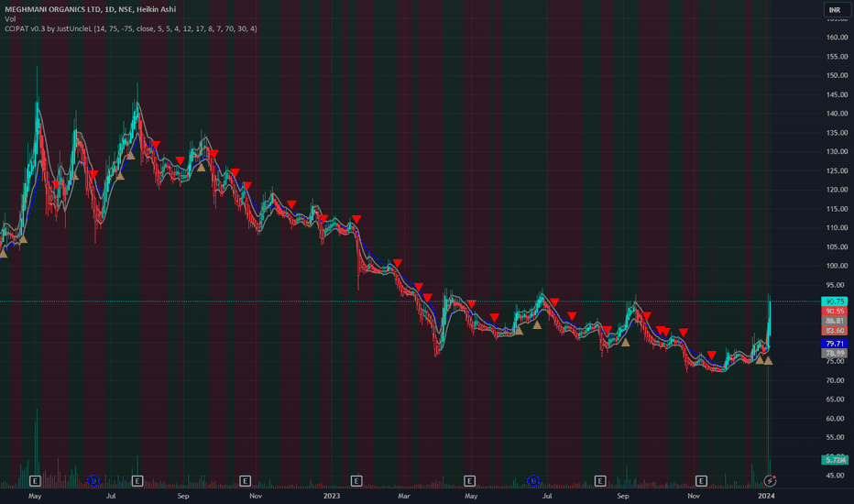The width and height of the screenshot is (854, 504).
Task: Click the Mar label on the time axis
Action: tap(403, 496)
